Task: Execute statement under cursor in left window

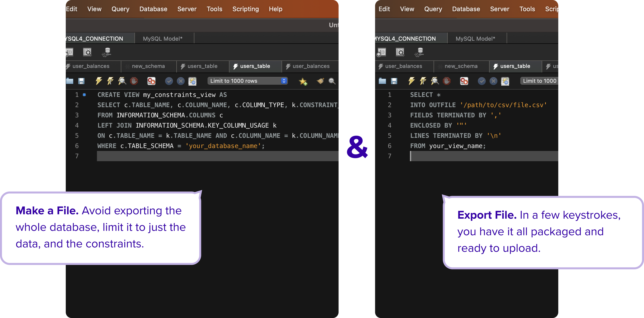Action: (110, 81)
